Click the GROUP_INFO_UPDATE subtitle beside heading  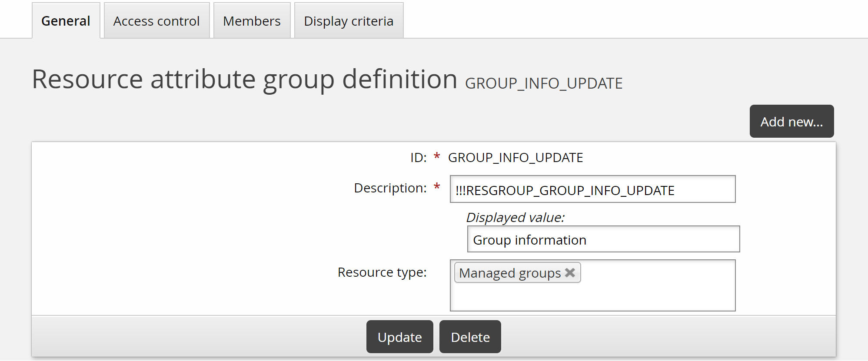tap(544, 83)
